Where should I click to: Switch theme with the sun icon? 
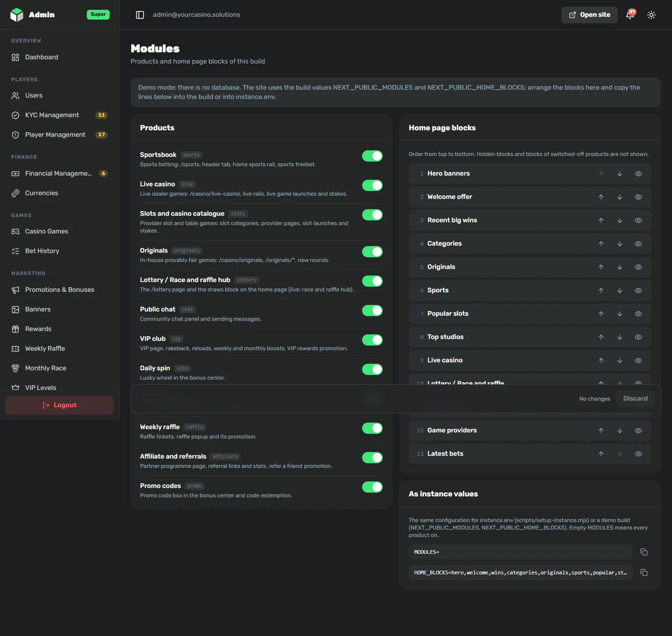(x=651, y=15)
